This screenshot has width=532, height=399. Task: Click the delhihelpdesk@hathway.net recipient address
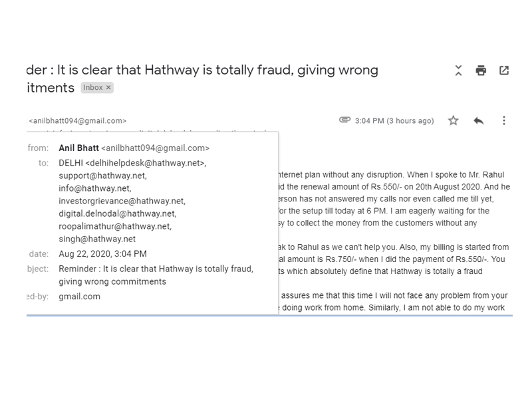(x=146, y=163)
